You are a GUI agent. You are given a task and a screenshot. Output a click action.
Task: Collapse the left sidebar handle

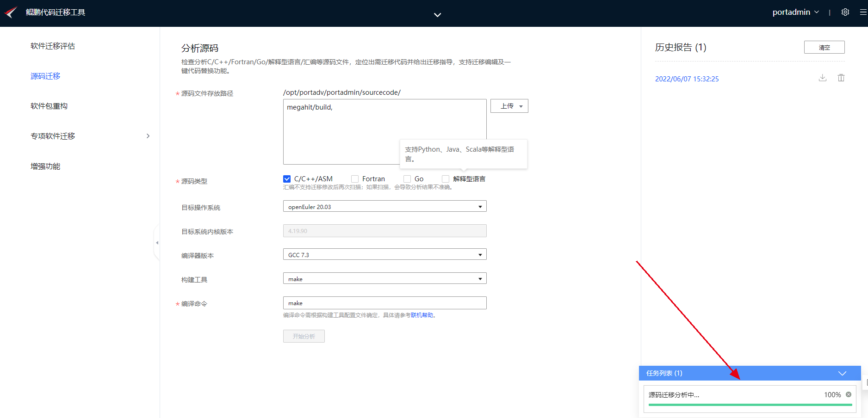coord(157,242)
